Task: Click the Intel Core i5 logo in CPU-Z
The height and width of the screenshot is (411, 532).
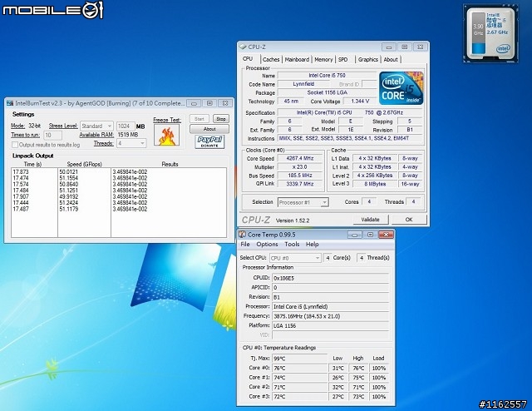Action: 401,87
